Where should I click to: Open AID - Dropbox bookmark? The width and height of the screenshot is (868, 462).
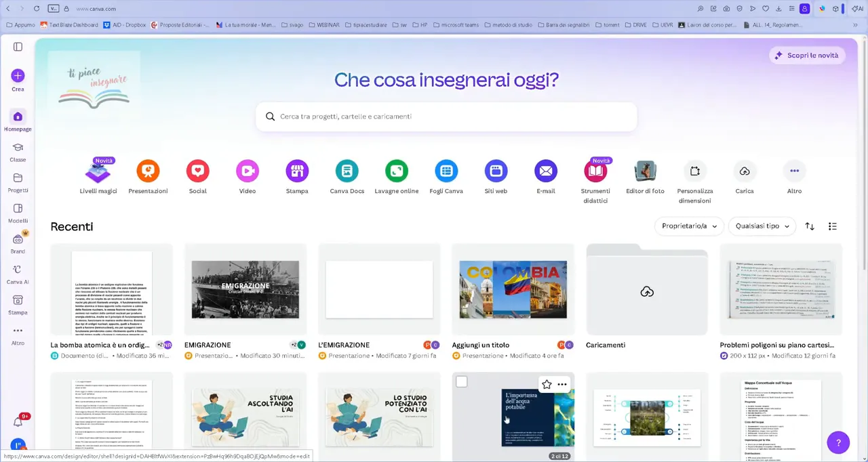click(x=125, y=25)
